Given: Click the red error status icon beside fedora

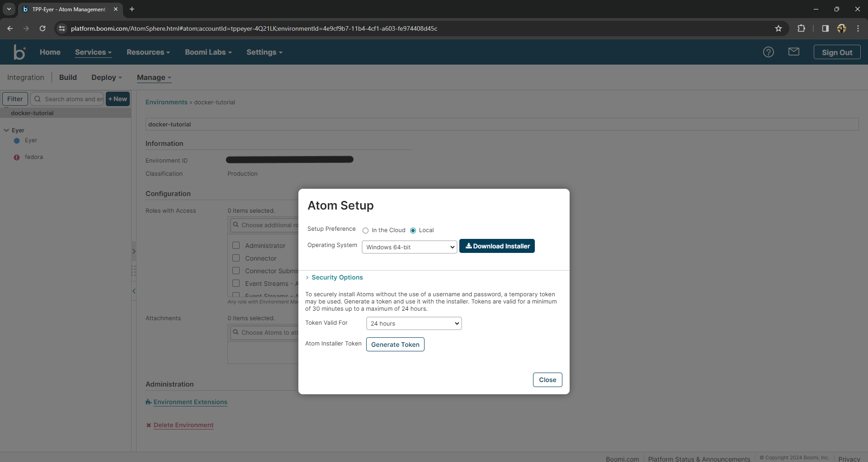Looking at the screenshot, I should (x=17, y=157).
